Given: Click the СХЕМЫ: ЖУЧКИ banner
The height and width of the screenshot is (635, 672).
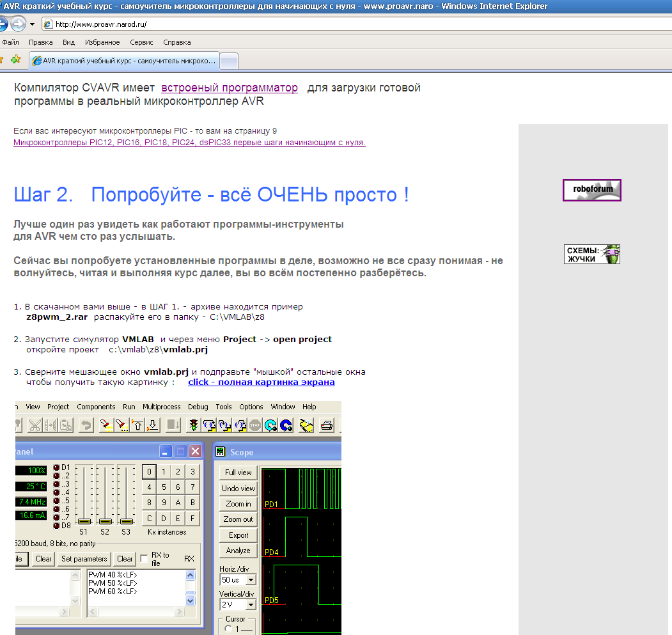Looking at the screenshot, I should [x=591, y=254].
